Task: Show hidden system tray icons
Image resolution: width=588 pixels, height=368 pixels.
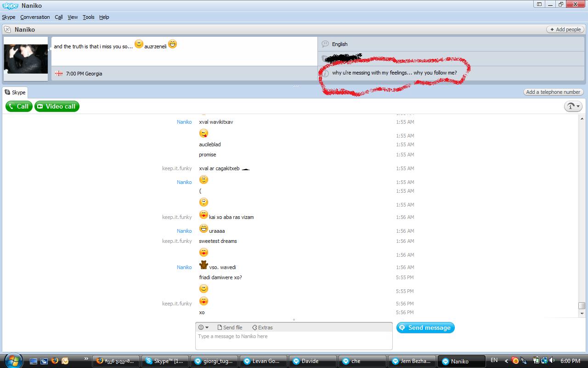Action: (x=506, y=361)
